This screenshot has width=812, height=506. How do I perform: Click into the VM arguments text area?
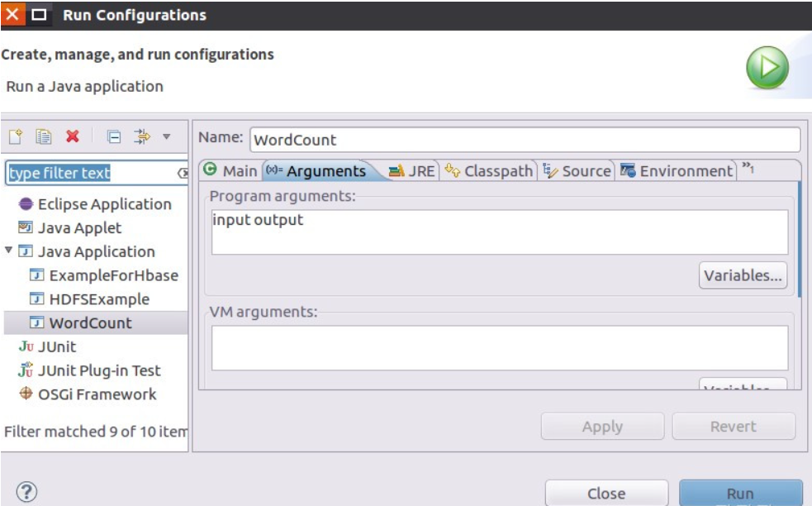coord(500,347)
